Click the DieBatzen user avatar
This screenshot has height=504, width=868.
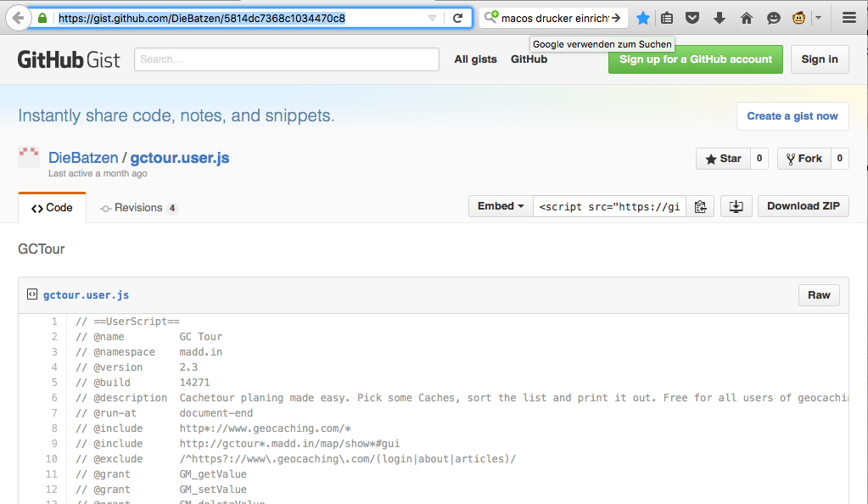(x=29, y=157)
